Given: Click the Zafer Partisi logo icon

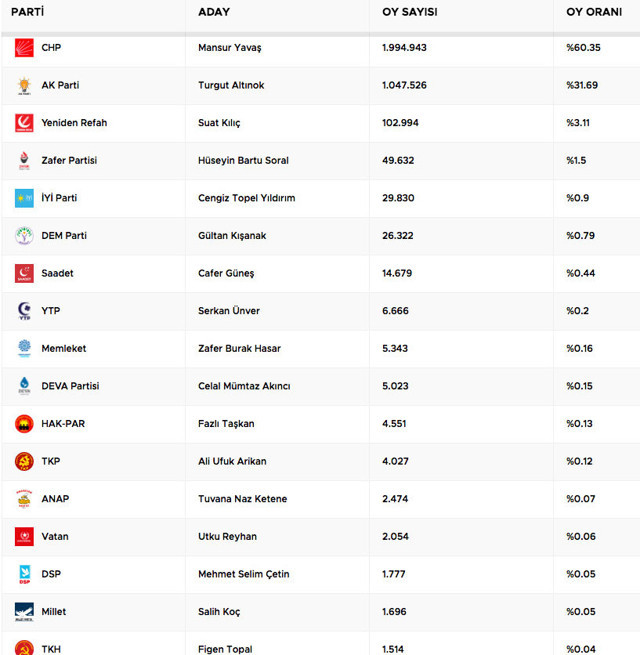Looking at the screenshot, I should point(24,160).
